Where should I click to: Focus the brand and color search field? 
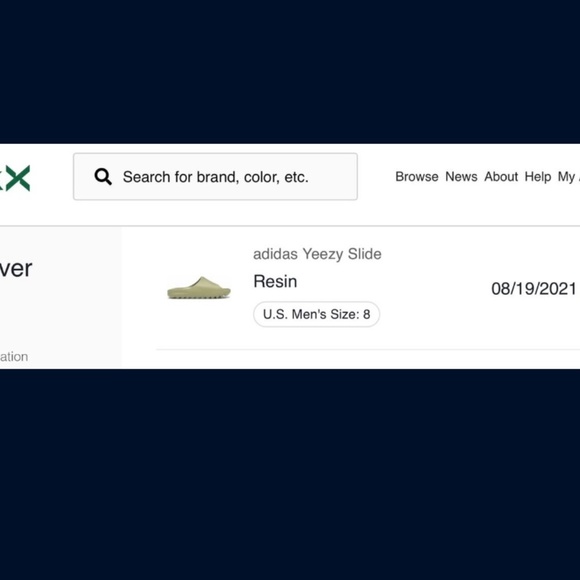(x=215, y=177)
